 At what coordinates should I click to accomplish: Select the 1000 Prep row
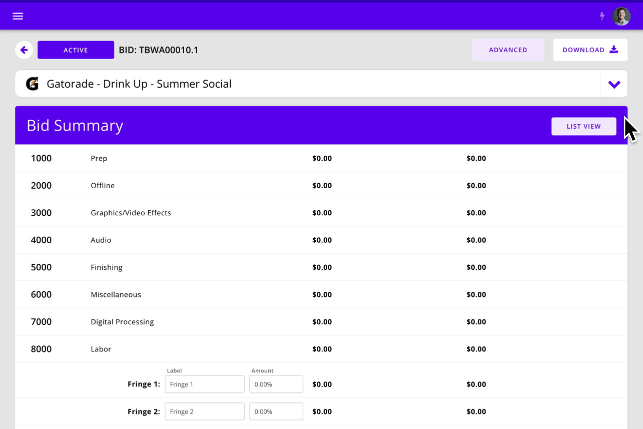click(98, 158)
